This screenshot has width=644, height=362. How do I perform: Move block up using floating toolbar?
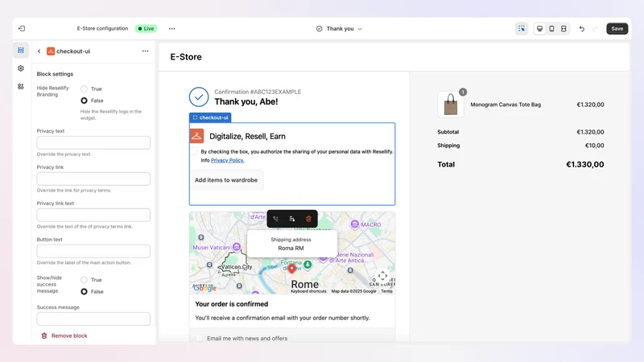tap(275, 219)
